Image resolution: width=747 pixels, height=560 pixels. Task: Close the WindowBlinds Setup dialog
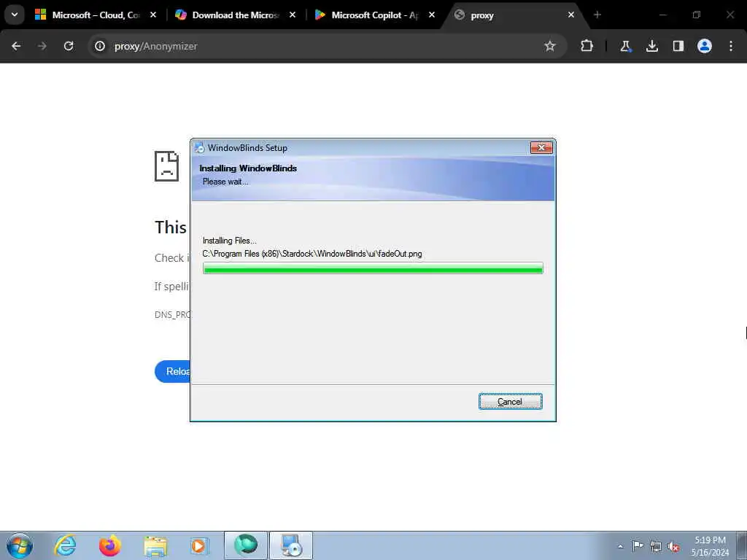pos(541,147)
